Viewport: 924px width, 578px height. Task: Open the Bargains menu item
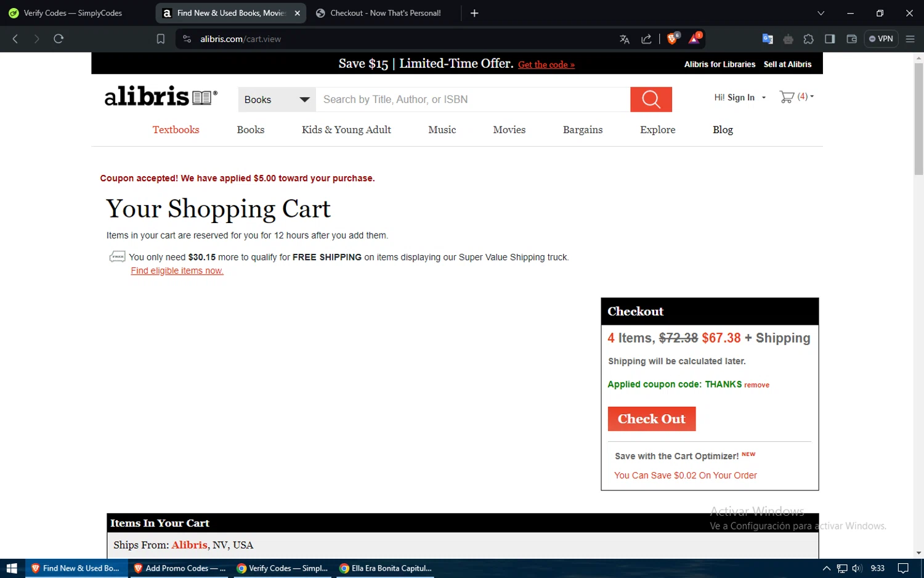coord(583,129)
